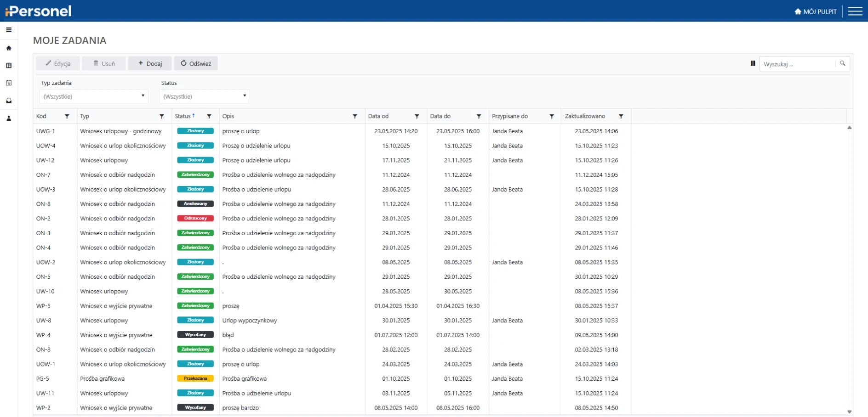Viewport: 868px width, 417px height.
Task: Open the filter icon on Kod column
Action: coord(67,117)
